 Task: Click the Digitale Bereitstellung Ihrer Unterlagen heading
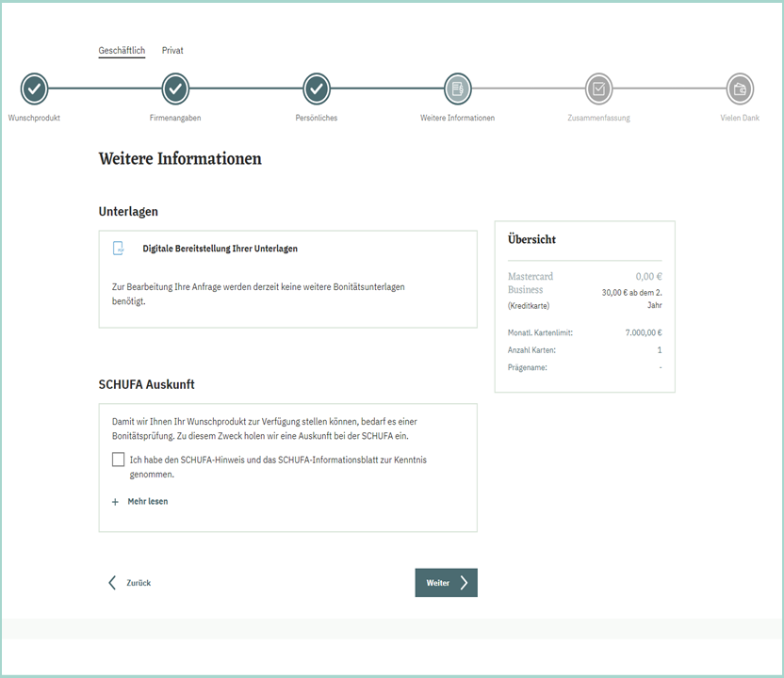tap(220, 249)
